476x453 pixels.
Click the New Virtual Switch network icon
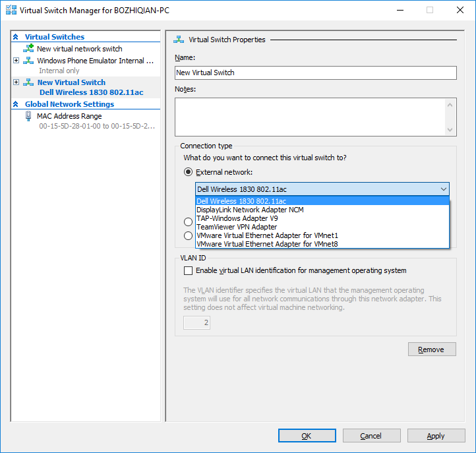(x=28, y=82)
